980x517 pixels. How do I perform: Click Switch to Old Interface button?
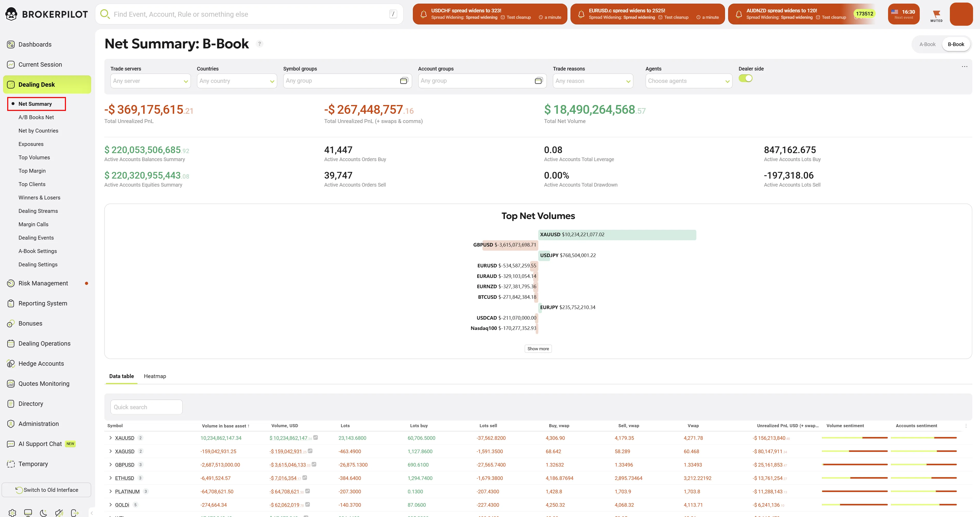[46, 490]
